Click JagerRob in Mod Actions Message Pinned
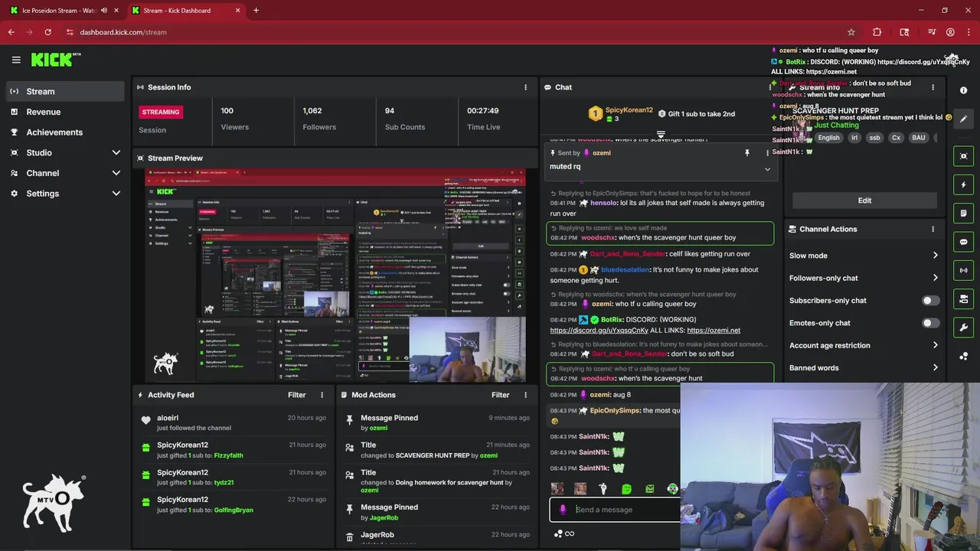 (384, 518)
